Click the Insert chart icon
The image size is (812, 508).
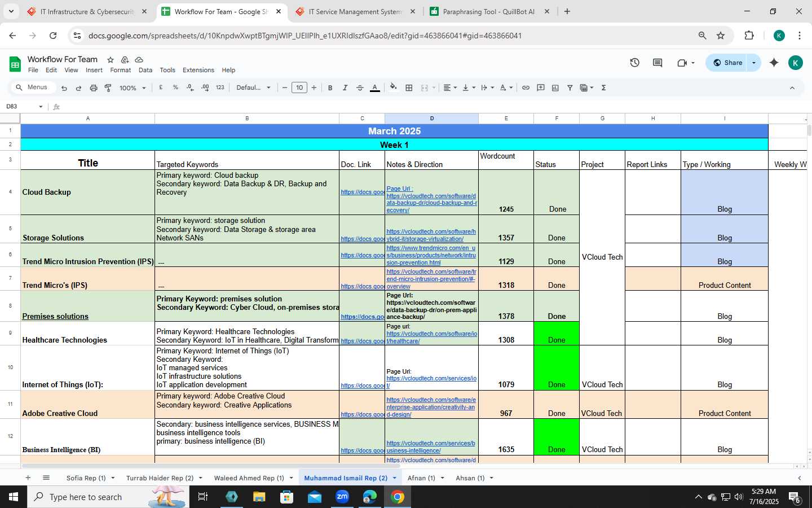[x=555, y=87]
